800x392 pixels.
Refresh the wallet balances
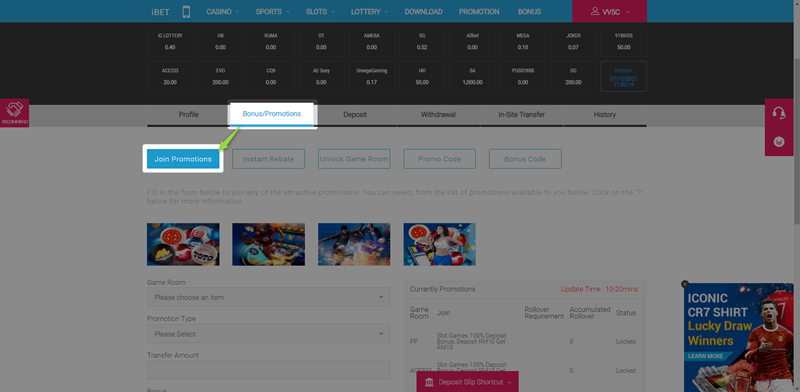point(623,77)
